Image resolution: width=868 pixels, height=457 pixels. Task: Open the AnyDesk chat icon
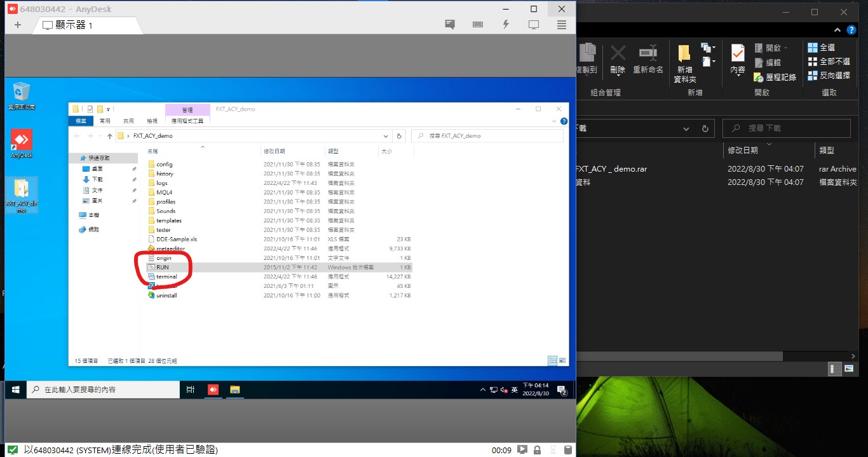pos(450,25)
